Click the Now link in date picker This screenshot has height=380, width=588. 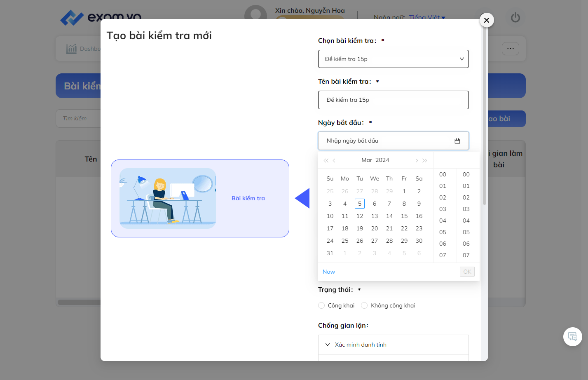[329, 272]
